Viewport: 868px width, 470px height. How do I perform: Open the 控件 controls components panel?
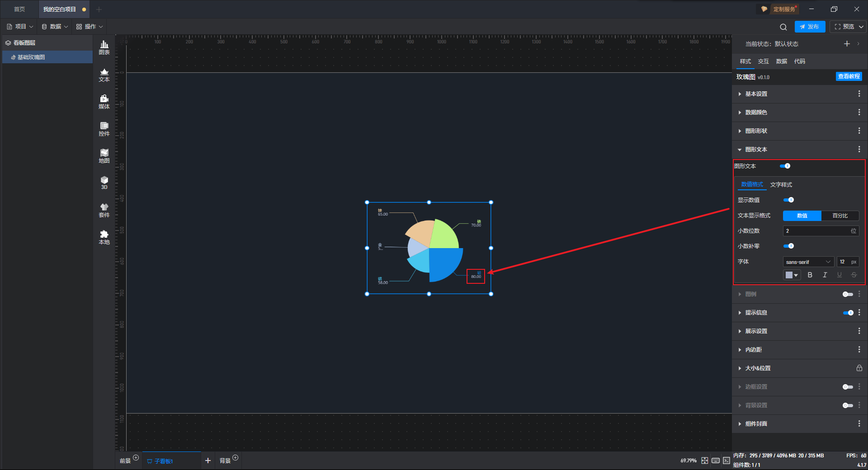coord(104,129)
